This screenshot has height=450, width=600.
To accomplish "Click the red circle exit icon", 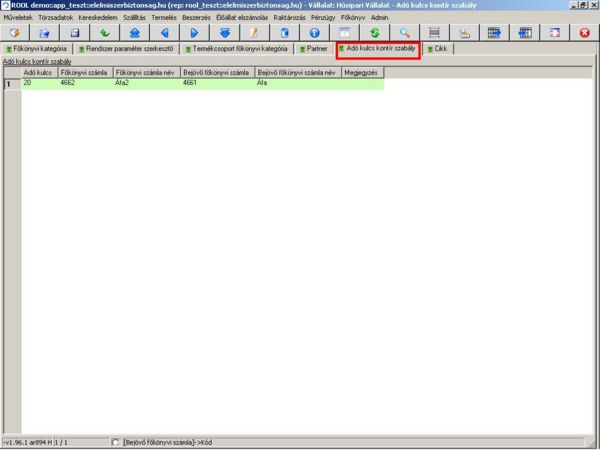I will [x=584, y=33].
